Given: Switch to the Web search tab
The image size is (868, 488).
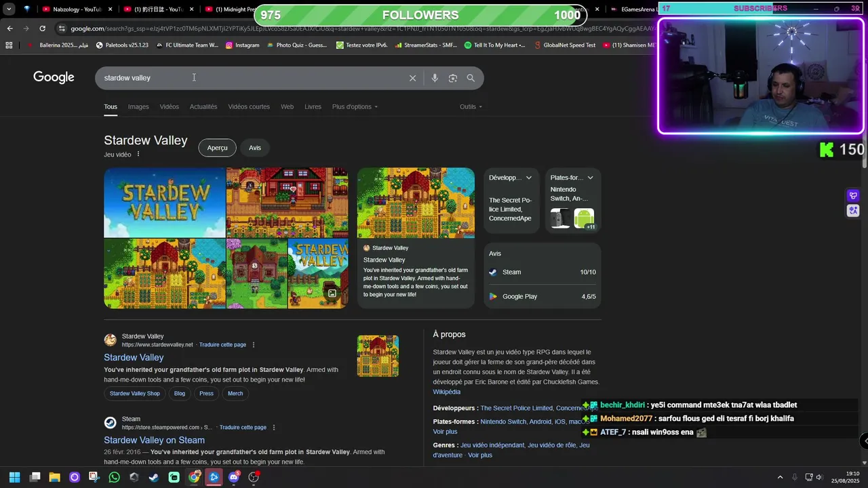Looking at the screenshot, I should pos(288,106).
